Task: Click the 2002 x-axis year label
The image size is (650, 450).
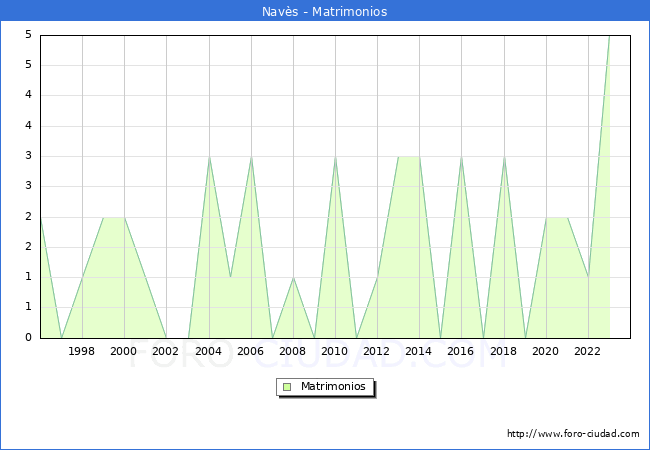Action: (166, 351)
